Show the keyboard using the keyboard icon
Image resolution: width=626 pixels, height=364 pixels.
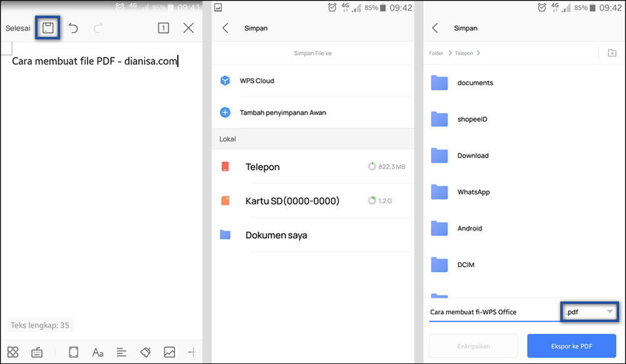click(37, 352)
